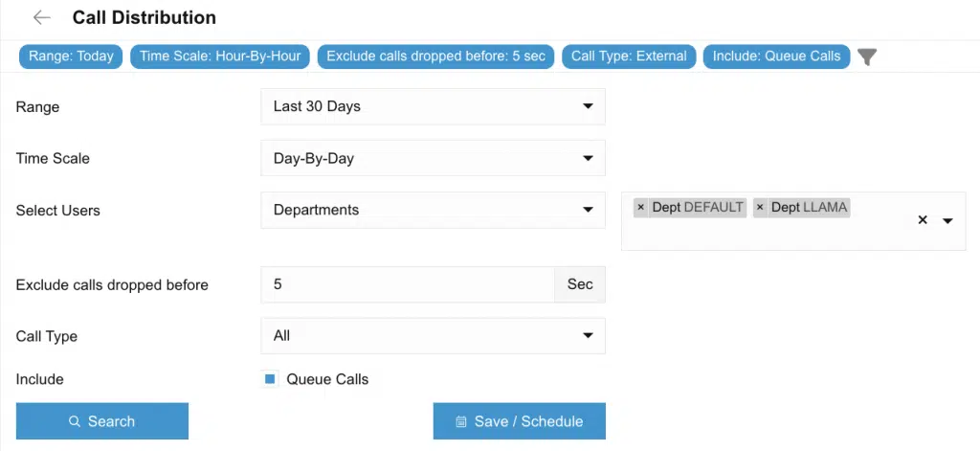980x451 pixels.
Task: Click the calendar icon on Save / Schedule
Action: [x=461, y=421]
